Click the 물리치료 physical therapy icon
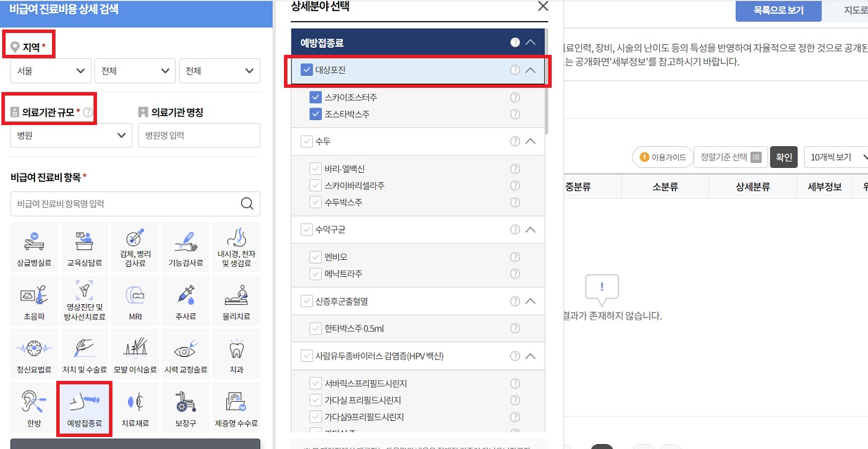Screen dimensions: 868x449 [x=236, y=300]
